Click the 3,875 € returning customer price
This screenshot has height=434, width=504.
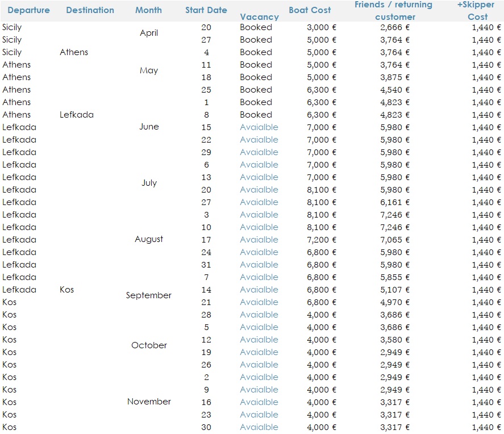pos(395,77)
